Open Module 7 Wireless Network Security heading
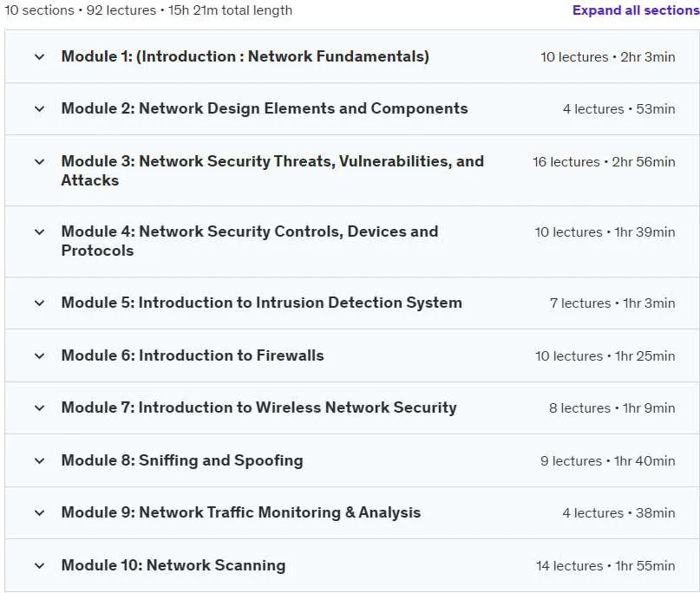This screenshot has height=593, width=700. coord(259,407)
